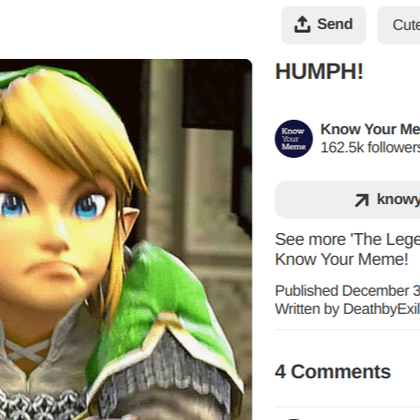Expand the 'See more The Legend' description
This screenshot has height=420, width=420.
tap(347, 239)
